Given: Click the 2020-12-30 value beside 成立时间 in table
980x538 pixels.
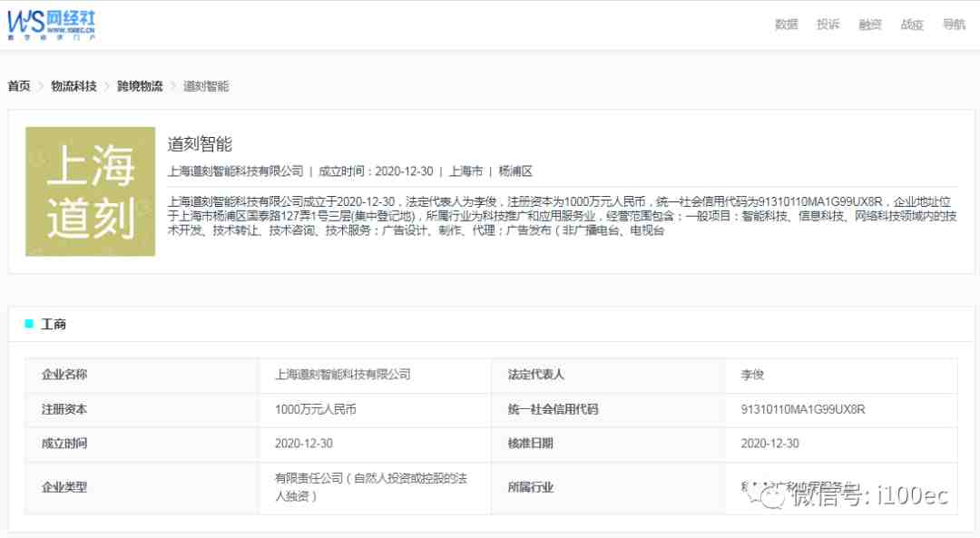Looking at the screenshot, I should (x=304, y=444).
